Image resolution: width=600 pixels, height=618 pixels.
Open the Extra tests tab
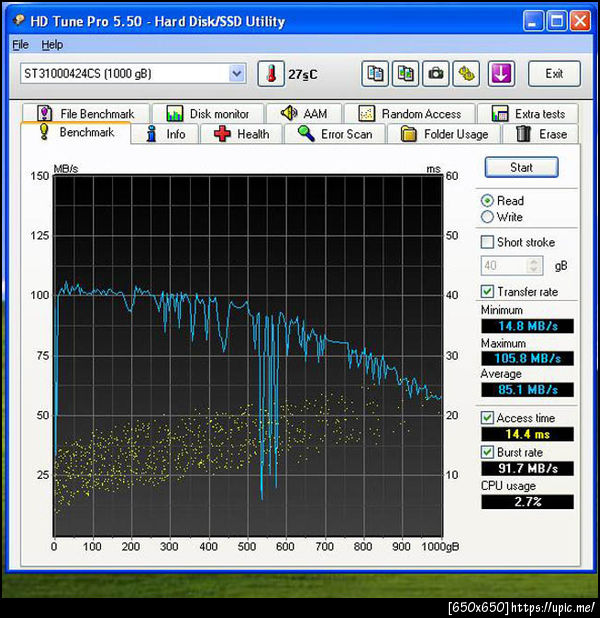[528, 114]
